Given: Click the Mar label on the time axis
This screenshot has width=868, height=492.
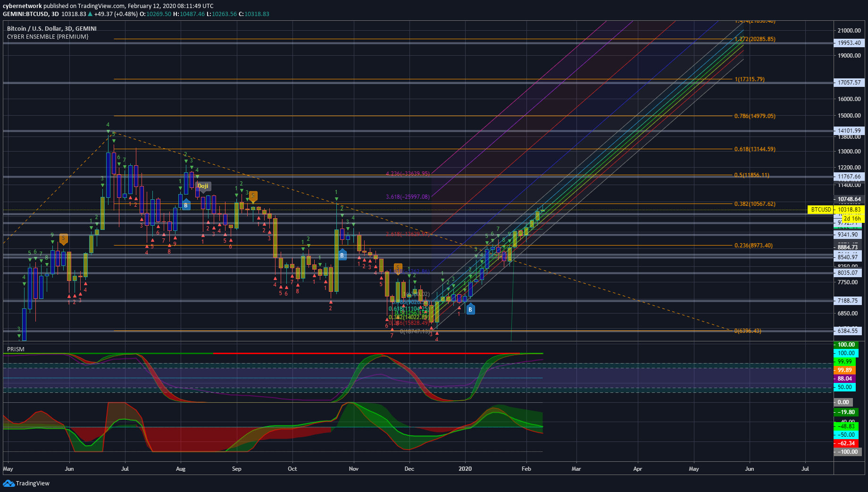Looking at the screenshot, I should (576, 469).
